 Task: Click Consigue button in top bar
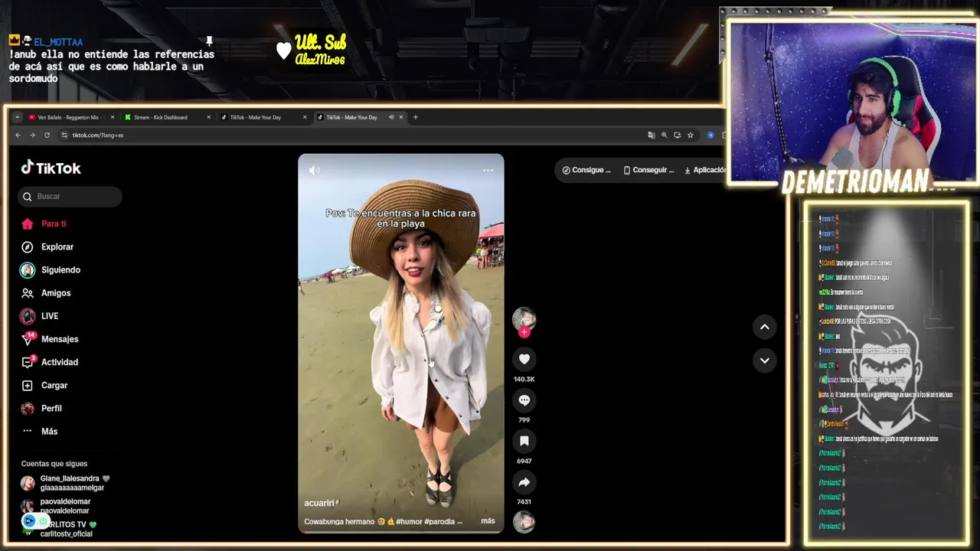point(586,170)
